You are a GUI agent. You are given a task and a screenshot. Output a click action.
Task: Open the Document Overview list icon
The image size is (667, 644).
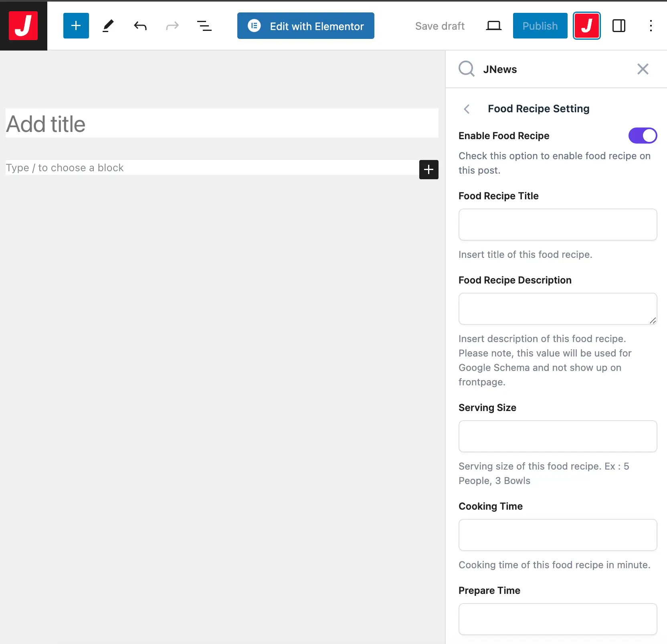coord(204,26)
